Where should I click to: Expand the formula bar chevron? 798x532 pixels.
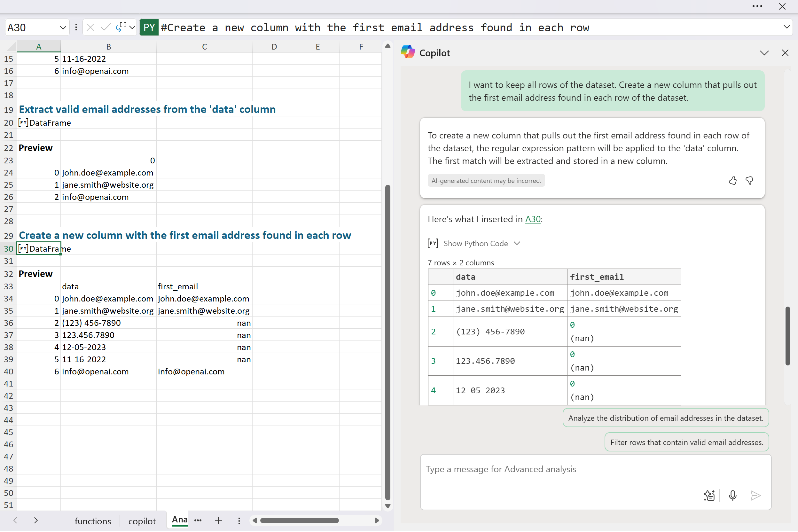coord(786,27)
